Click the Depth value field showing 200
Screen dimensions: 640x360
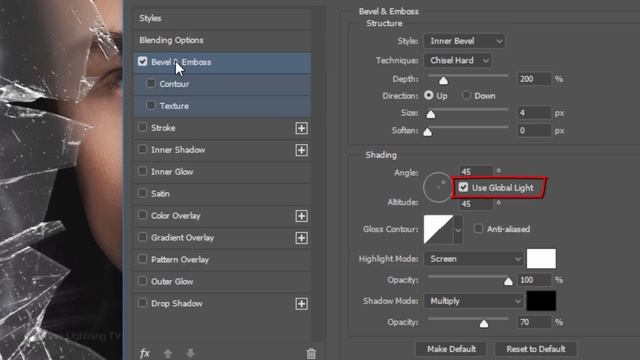click(x=534, y=79)
